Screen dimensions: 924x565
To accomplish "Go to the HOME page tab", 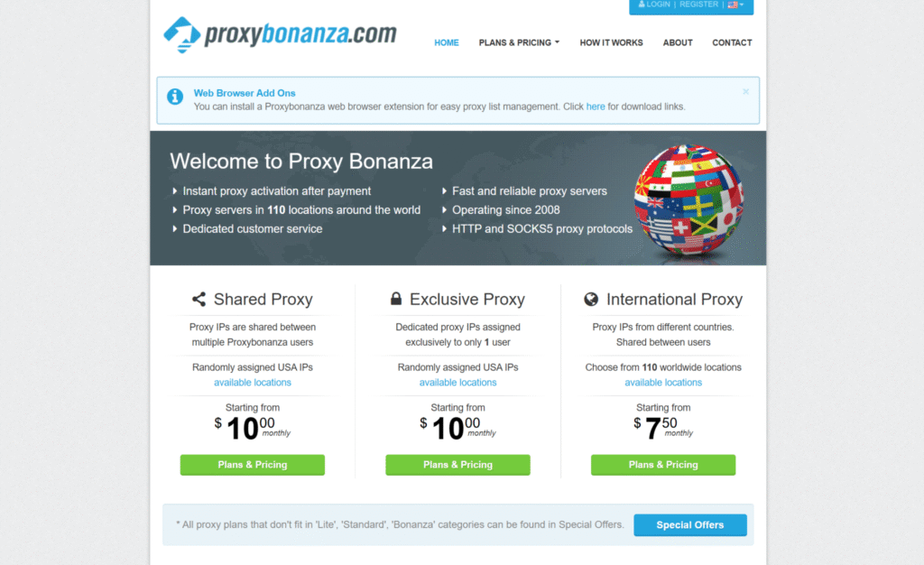I will point(447,42).
